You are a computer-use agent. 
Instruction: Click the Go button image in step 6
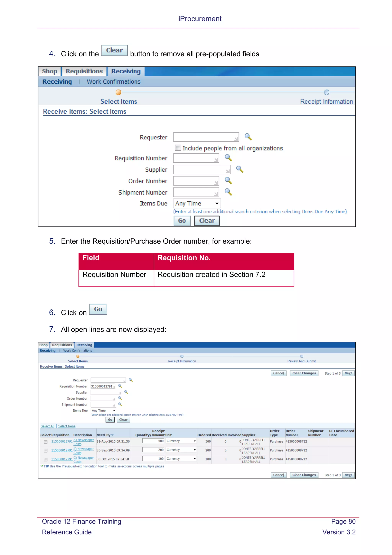tap(98, 309)
